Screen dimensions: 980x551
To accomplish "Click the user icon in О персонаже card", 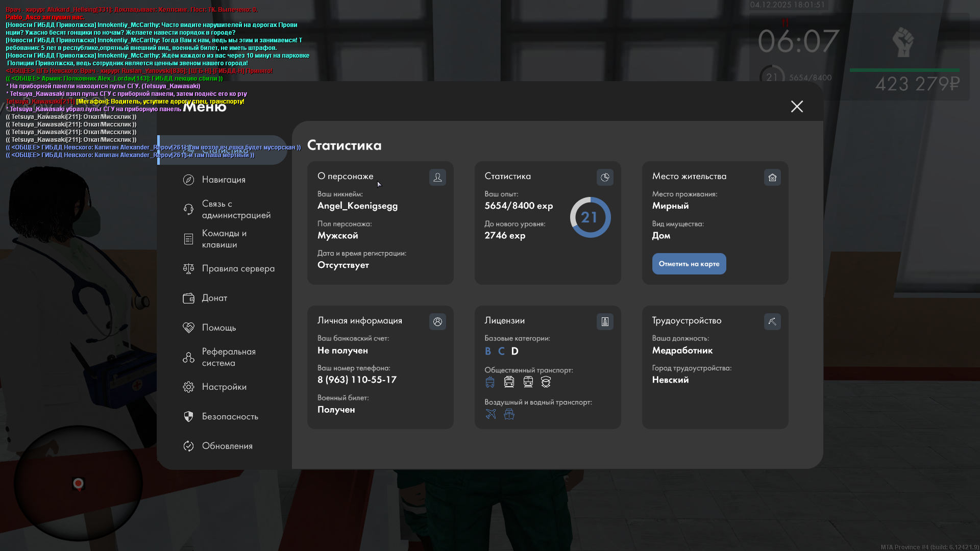I will tap(437, 178).
